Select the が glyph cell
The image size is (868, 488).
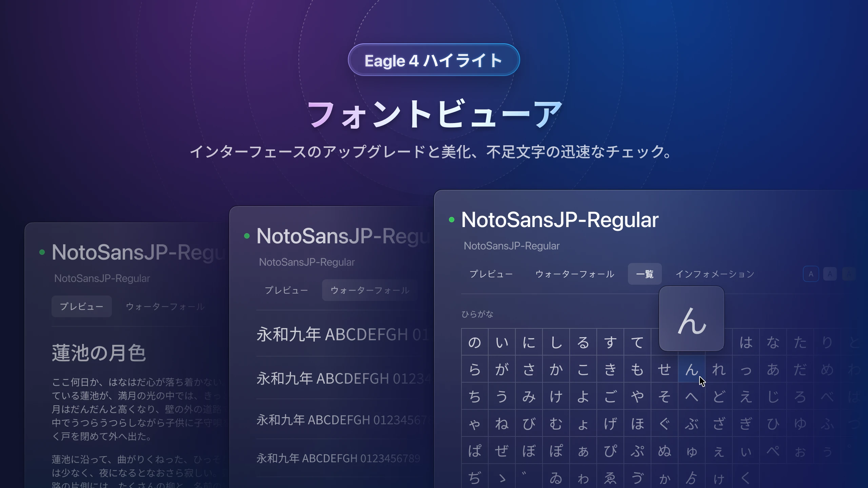[x=502, y=369]
